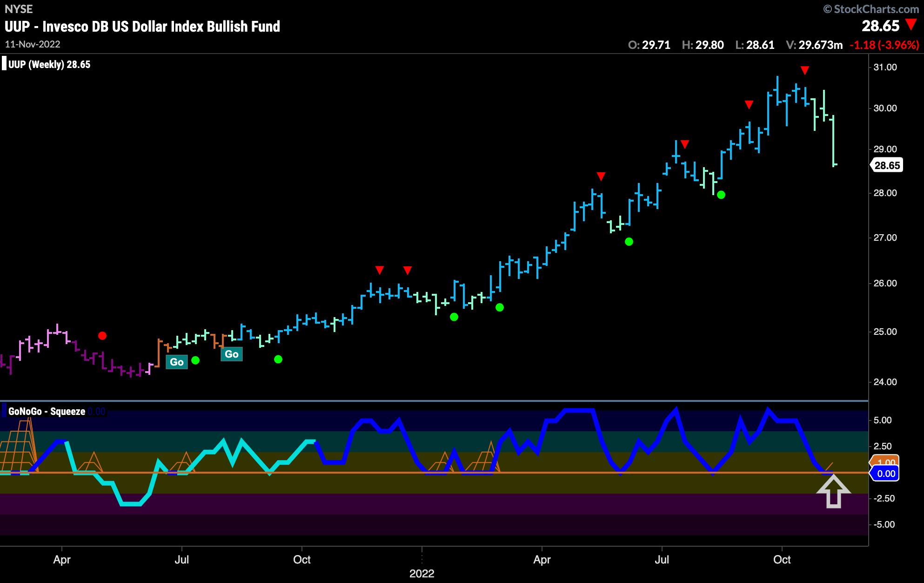This screenshot has width=924, height=583.
Task: Click the red triangle near the 30.00 level
Action: point(749,105)
